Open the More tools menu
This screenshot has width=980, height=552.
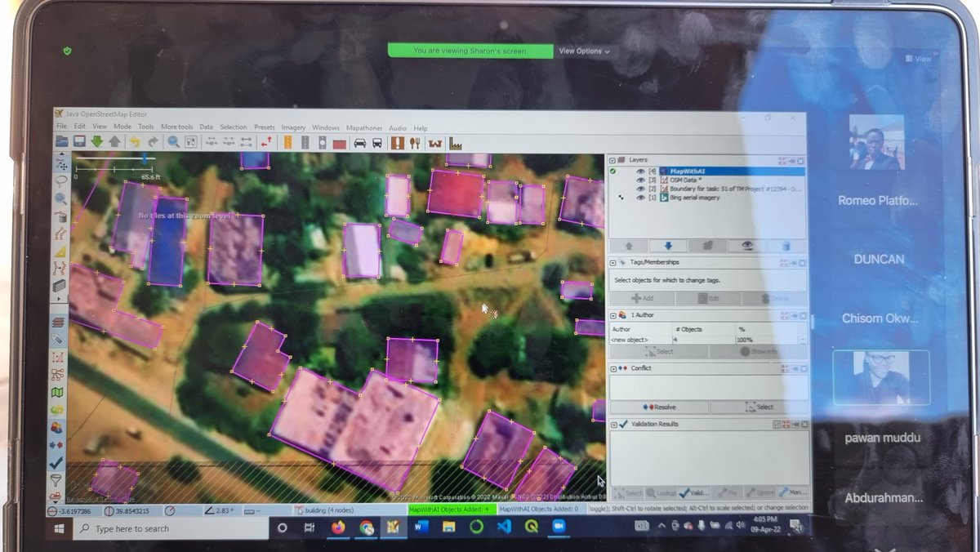(x=176, y=127)
